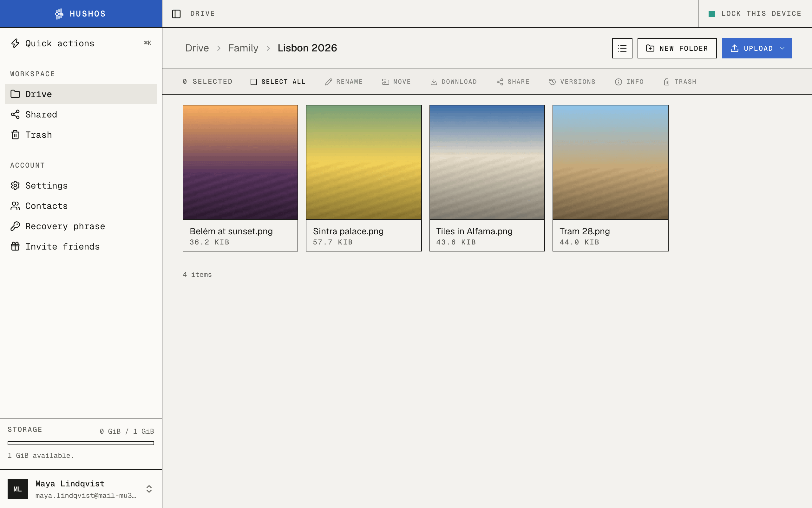
Task: Tick the Select All checkbox
Action: (254, 82)
